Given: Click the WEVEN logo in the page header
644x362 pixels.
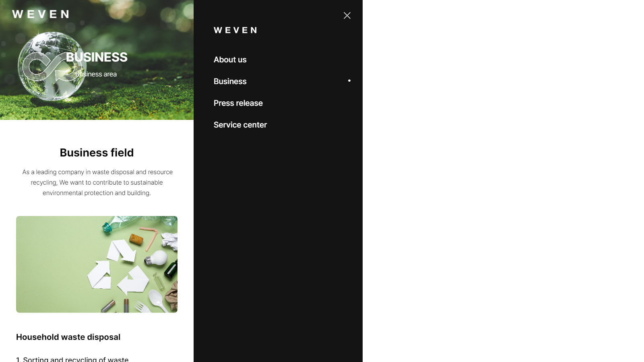Looking at the screenshot, I should point(40,14).
